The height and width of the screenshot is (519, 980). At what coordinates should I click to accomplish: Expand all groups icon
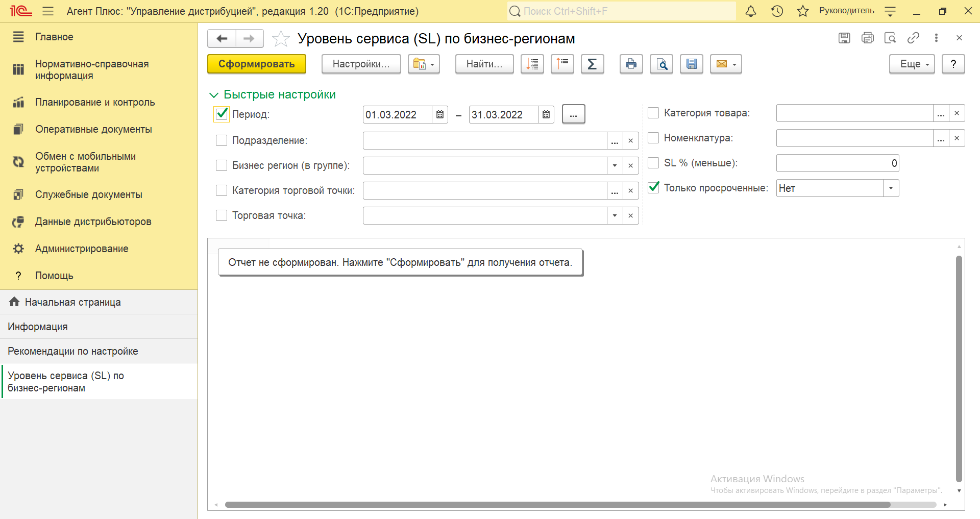562,64
